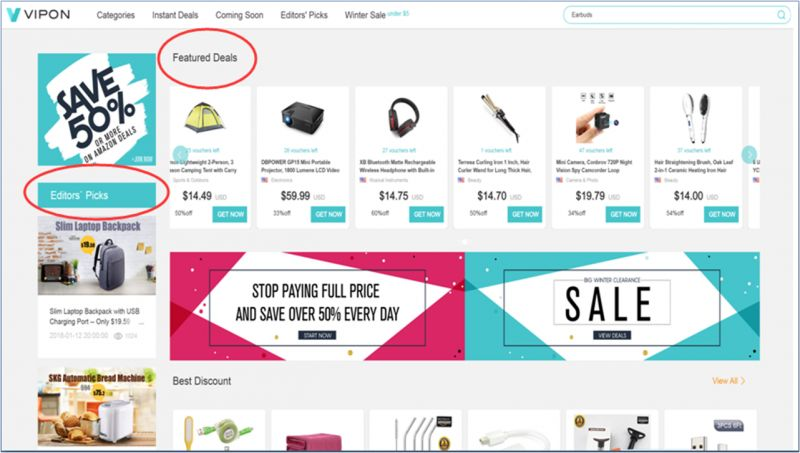This screenshot has height=453, width=800.
Task: Click View Deals on the Sale banner
Action: [x=612, y=335]
